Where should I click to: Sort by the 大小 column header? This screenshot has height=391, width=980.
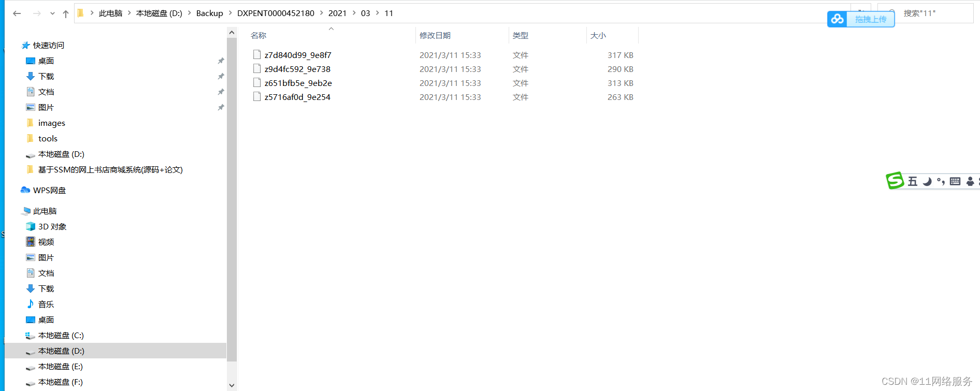coord(598,35)
